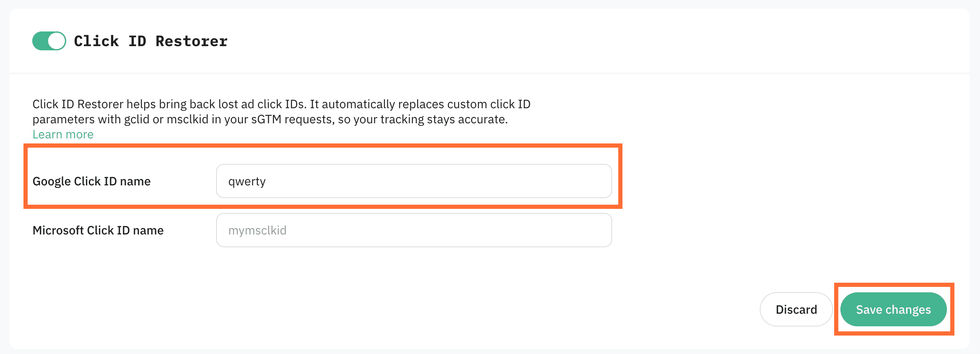Focus the Microsoft Click ID name input
The height and width of the screenshot is (354, 980).
click(413, 230)
